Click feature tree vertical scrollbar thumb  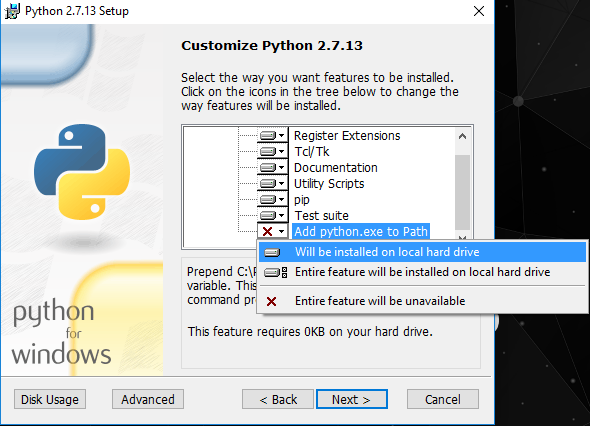click(462, 192)
